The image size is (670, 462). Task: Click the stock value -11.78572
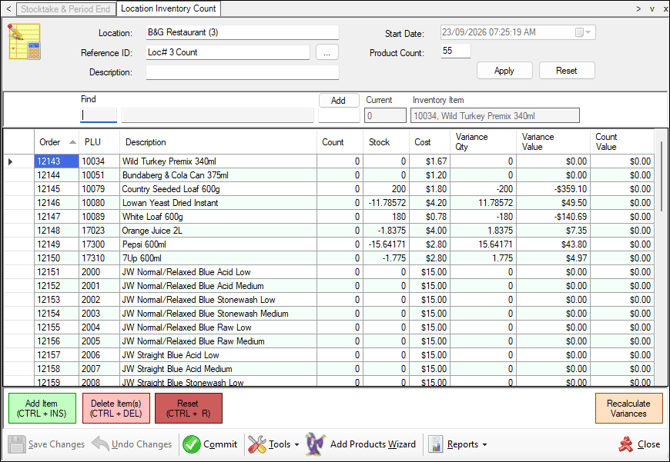[x=387, y=203]
